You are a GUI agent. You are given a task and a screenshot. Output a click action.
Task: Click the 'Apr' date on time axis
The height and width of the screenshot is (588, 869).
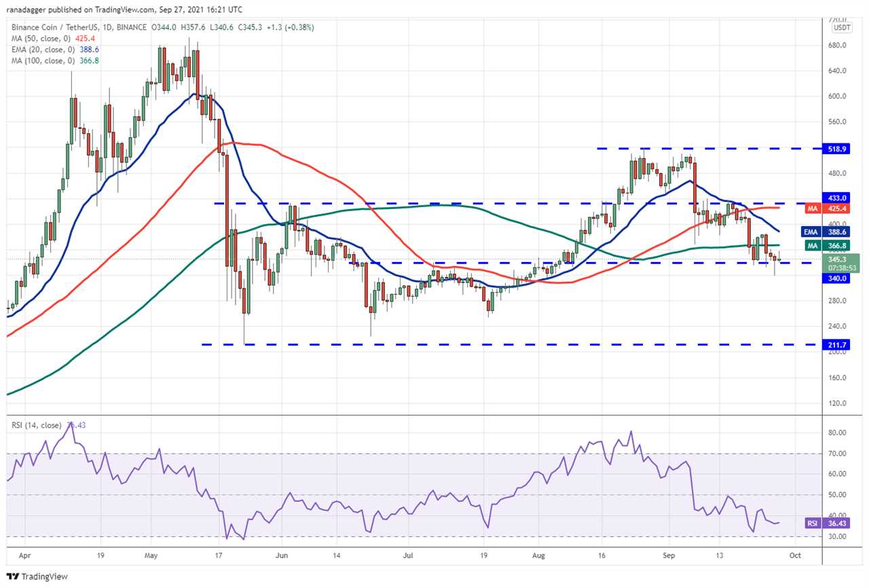24,555
